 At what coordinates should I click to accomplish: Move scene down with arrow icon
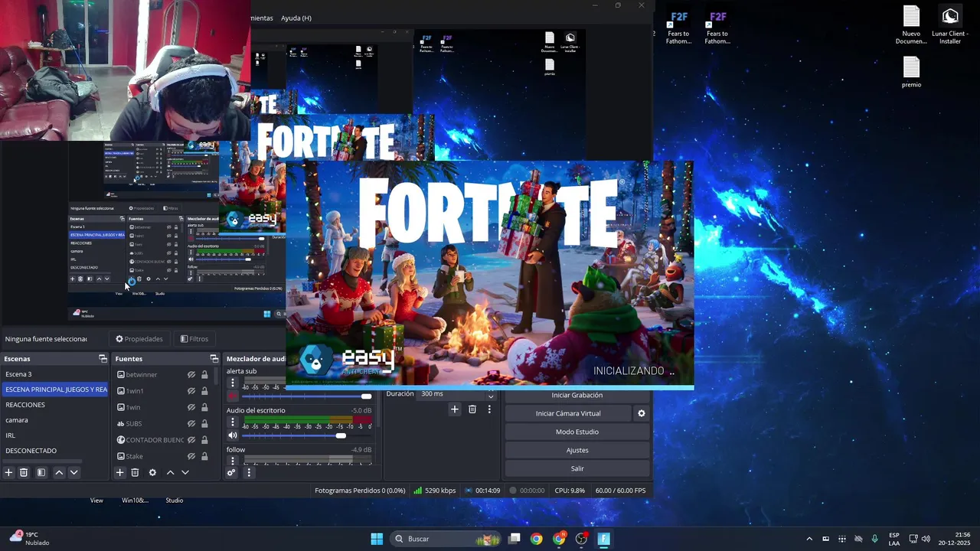[73, 473]
